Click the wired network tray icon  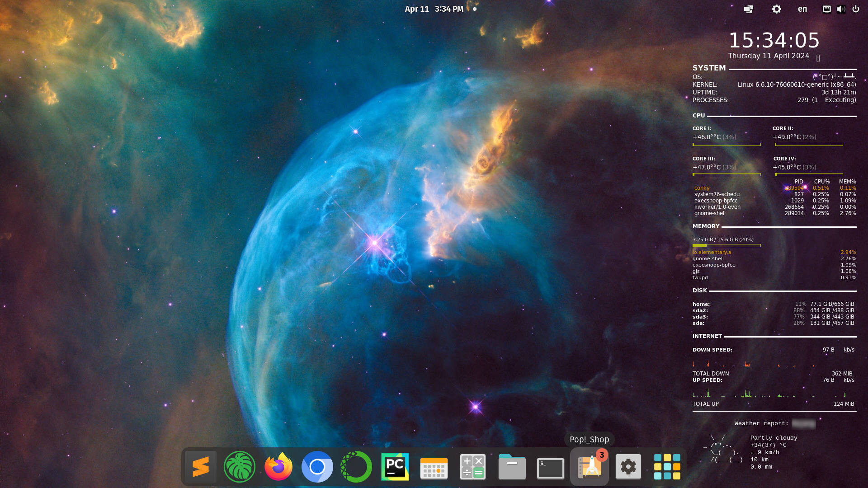(x=826, y=9)
